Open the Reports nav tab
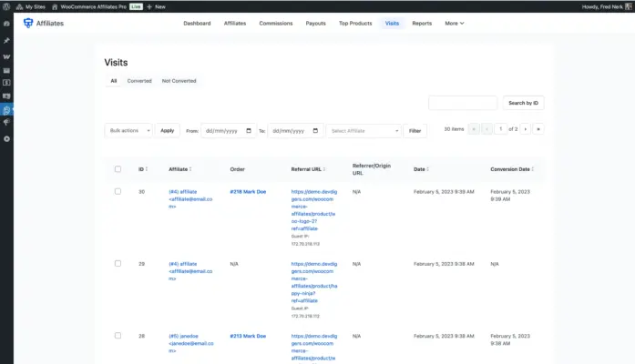635x364 pixels. pos(422,23)
